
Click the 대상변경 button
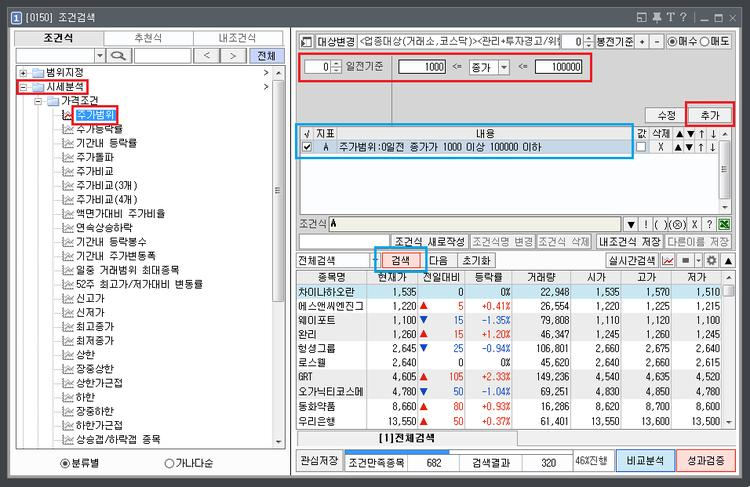(335, 42)
